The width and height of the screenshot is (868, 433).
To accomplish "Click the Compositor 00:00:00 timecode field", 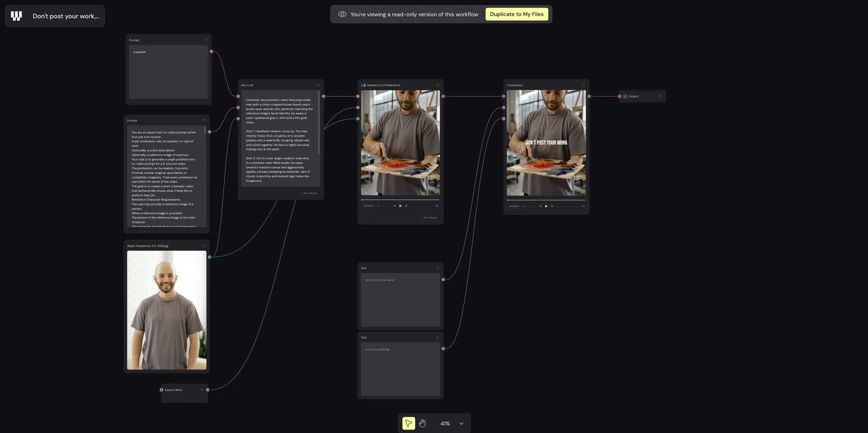I will [x=514, y=206].
